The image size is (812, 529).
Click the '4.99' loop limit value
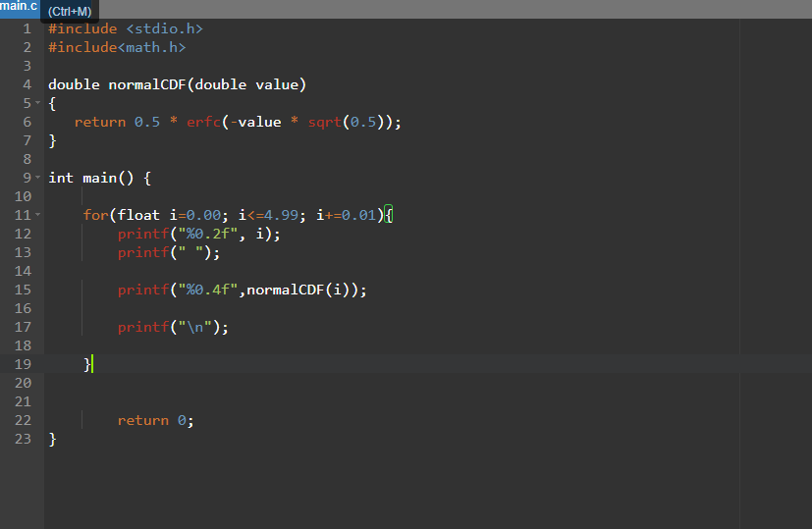click(281, 215)
